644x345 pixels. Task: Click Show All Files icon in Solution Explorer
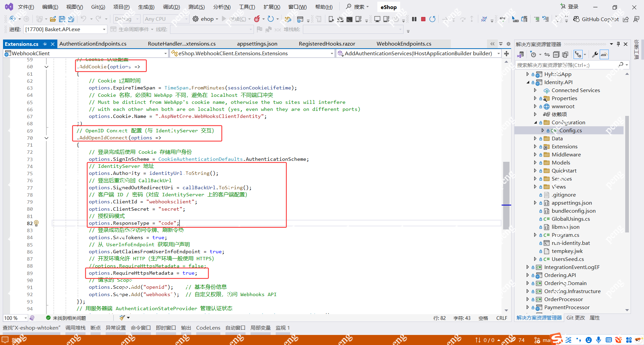point(565,54)
